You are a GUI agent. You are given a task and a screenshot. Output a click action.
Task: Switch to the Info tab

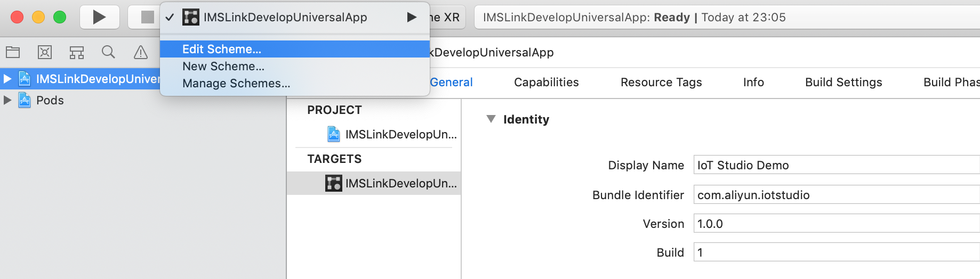[x=753, y=82]
